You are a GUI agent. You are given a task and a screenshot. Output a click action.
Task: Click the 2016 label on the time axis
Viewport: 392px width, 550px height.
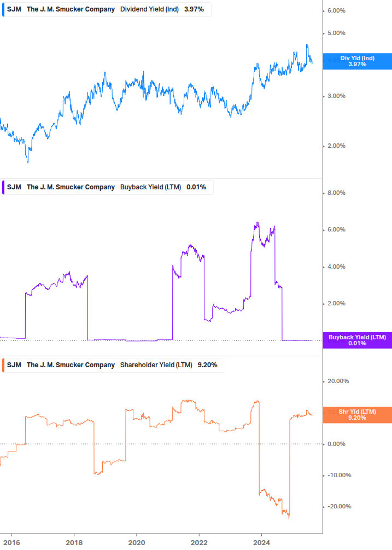click(x=12, y=543)
